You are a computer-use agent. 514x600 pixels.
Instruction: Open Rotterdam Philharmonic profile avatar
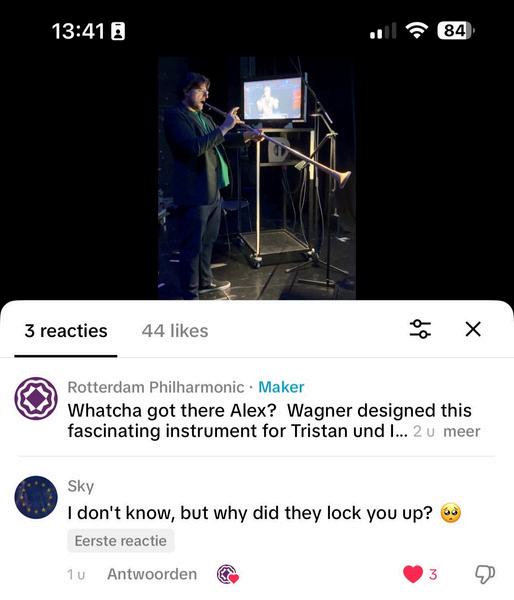pos(36,398)
